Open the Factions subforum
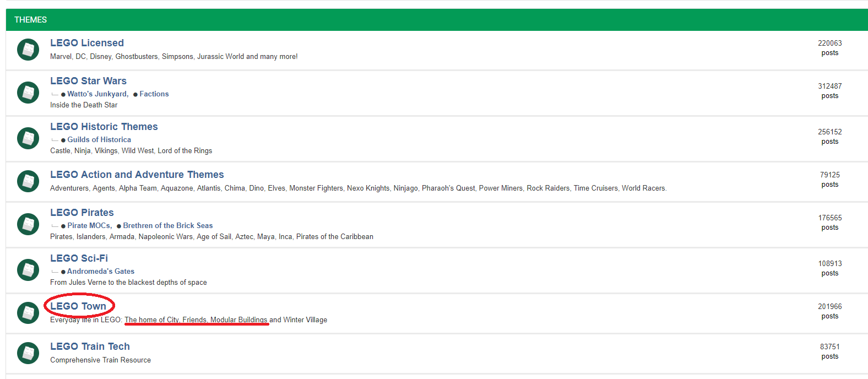This screenshot has height=379, width=868. point(154,94)
